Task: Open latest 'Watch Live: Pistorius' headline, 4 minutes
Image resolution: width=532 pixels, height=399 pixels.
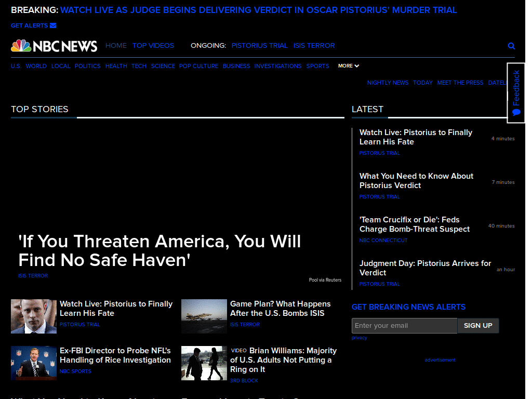Action: tap(416, 137)
